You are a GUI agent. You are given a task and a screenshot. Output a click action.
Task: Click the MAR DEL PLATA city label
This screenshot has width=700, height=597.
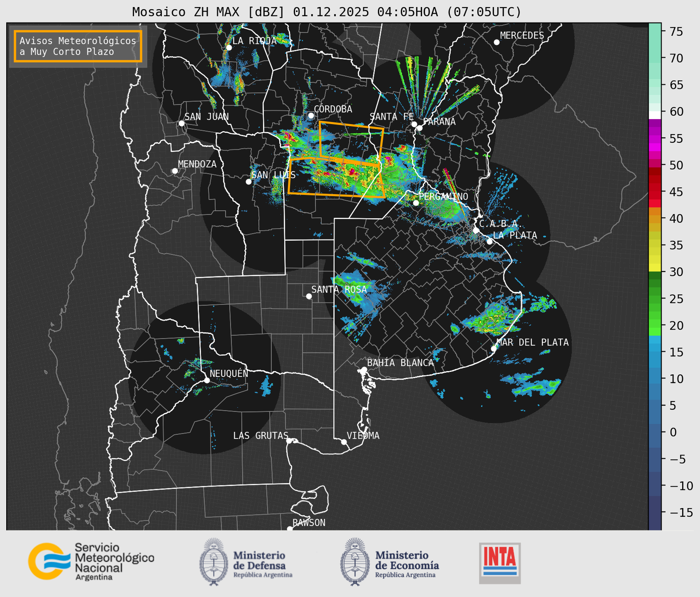tap(532, 343)
